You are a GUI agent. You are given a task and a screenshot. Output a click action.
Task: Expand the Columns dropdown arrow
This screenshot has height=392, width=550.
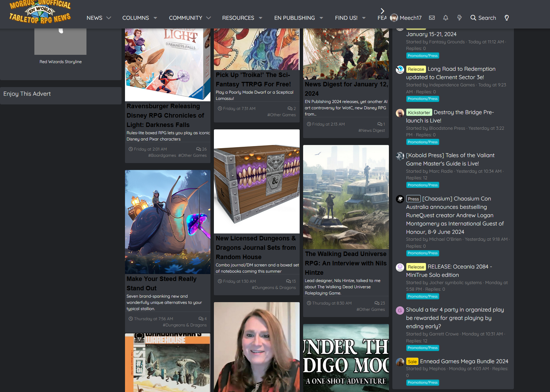pos(155,18)
